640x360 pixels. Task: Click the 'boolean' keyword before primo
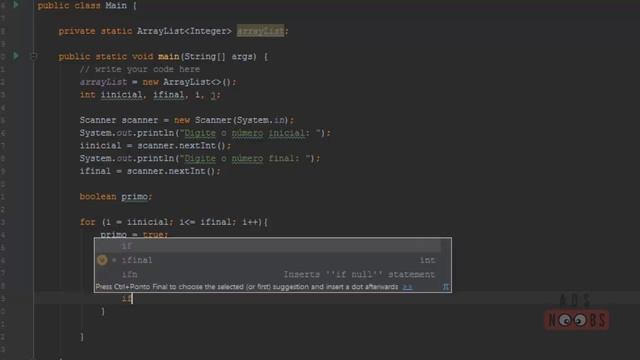[x=98, y=196]
